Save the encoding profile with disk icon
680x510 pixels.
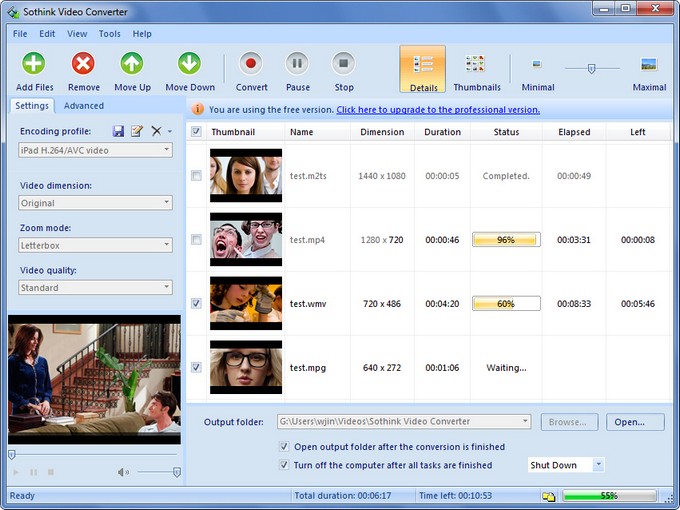[119, 131]
